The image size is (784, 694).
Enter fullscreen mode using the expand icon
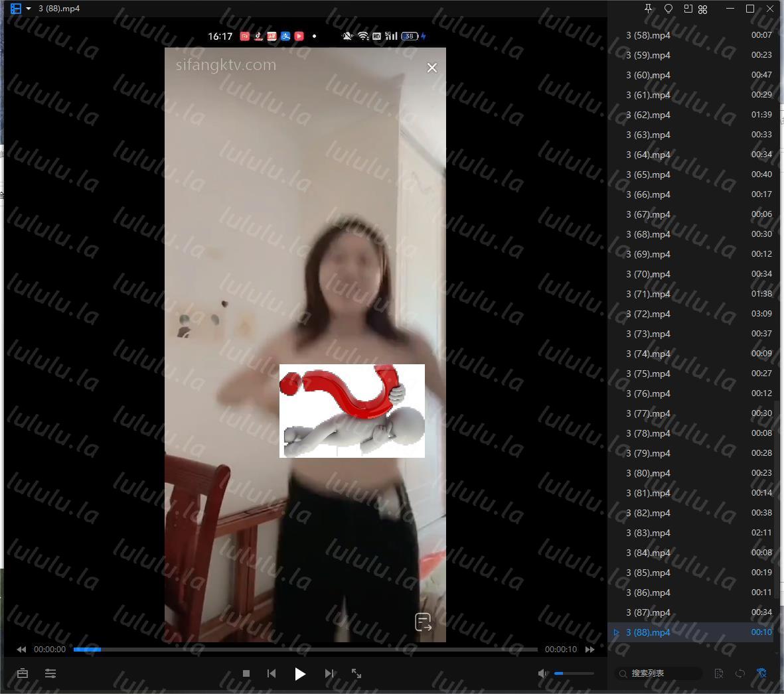(356, 673)
